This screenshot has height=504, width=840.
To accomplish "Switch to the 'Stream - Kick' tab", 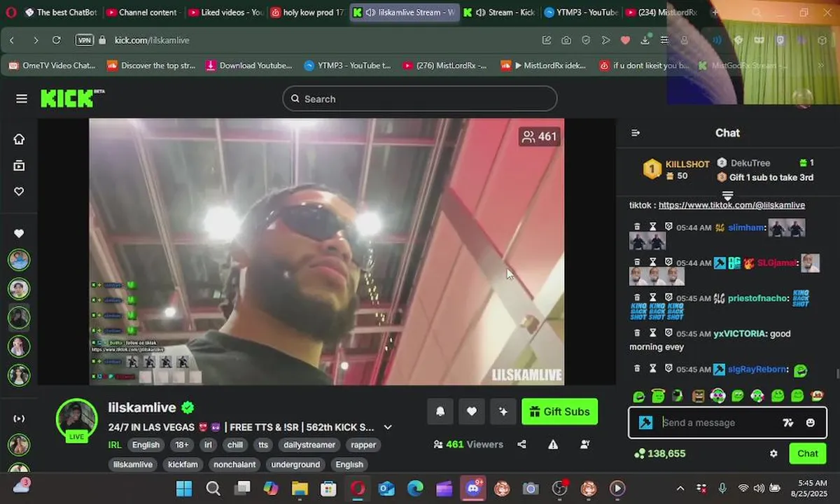I will coord(500,13).
